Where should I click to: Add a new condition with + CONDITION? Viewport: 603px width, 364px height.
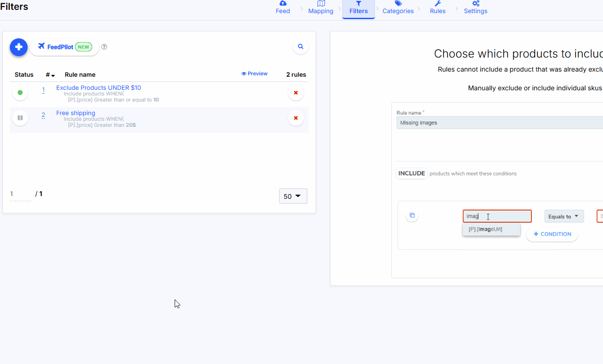coord(552,234)
